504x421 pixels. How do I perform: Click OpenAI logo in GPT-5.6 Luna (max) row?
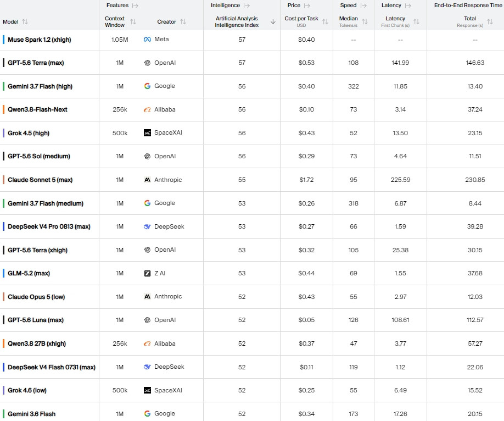[147, 320]
